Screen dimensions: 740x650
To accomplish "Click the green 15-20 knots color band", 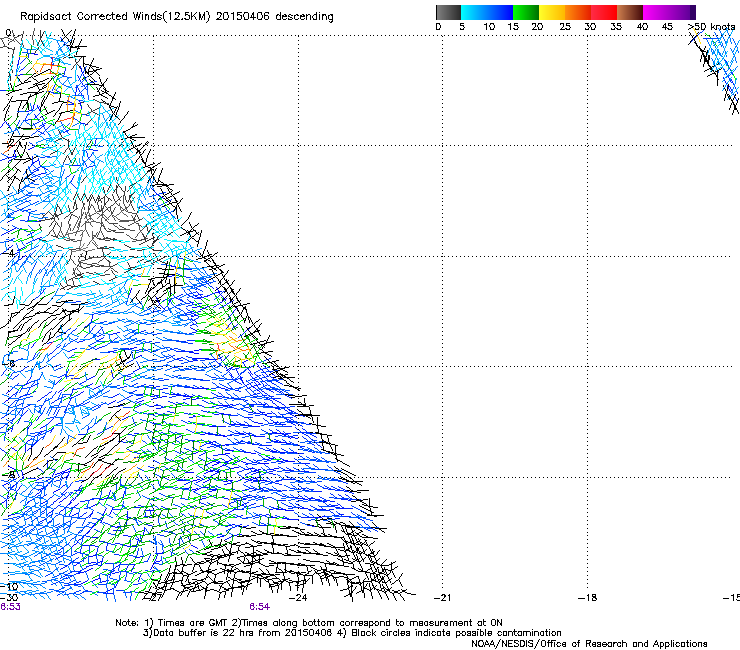I will [x=526, y=12].
